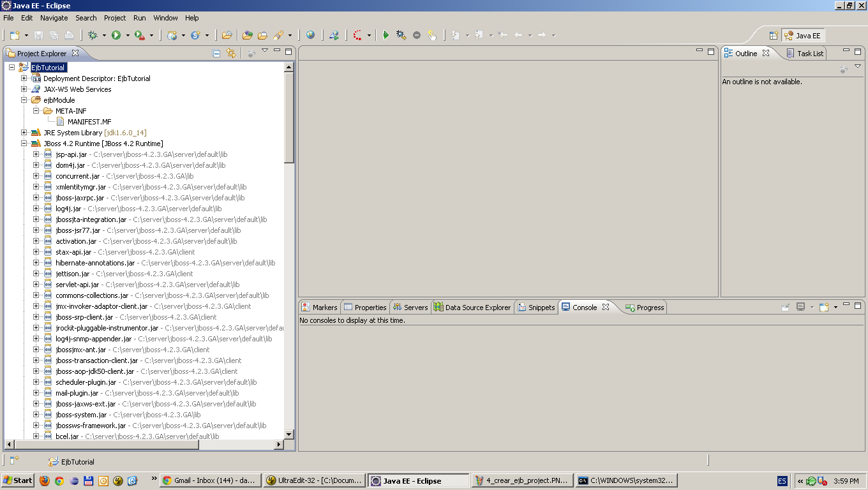Click the Start button on the taskbar
Image resolution: width=868 pixels, height=490 pixels.
[17, 480]
